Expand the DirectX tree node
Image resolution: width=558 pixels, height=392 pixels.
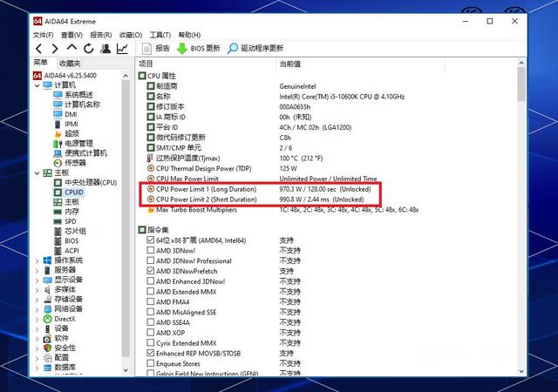click(37, 320)
